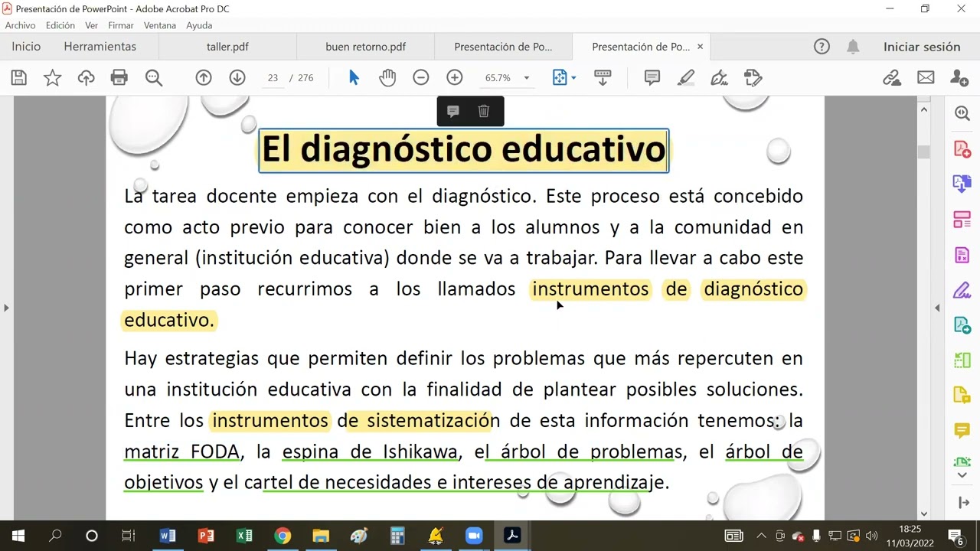Expand the left navigation pane arrow
The height and width of the screenshot is (551, 980).
coord(6,308)
